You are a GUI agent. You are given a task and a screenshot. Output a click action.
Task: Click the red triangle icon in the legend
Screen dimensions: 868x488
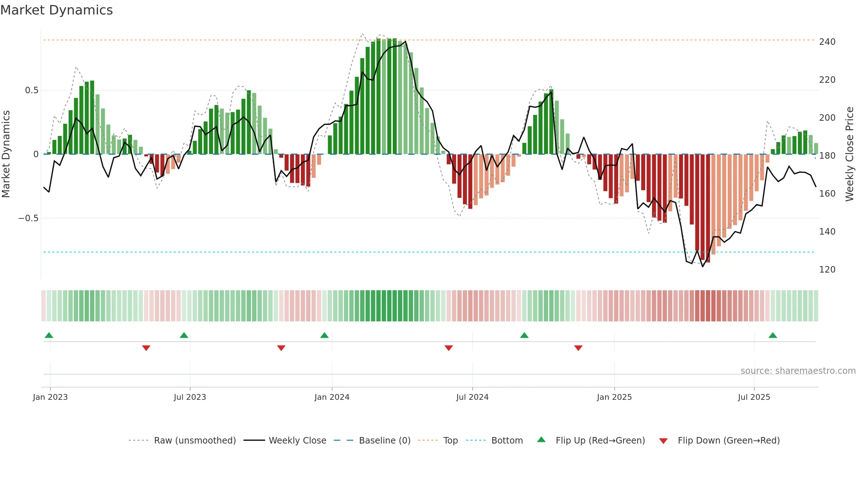[663, 441]
